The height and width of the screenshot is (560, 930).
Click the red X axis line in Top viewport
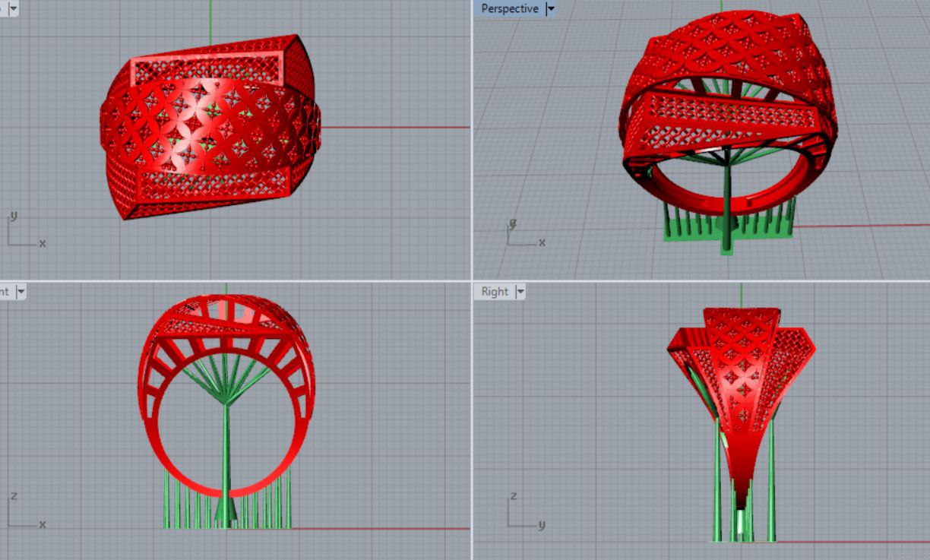(x=395, y=127)
